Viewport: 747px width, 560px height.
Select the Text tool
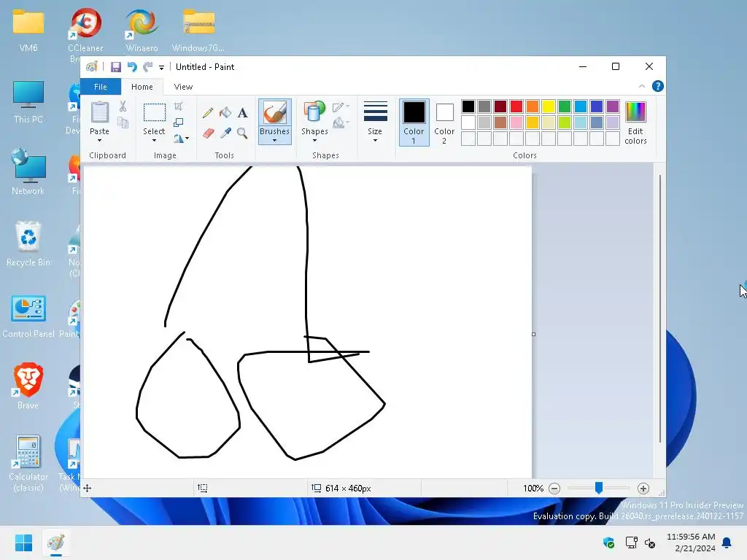tap(242, 113)
